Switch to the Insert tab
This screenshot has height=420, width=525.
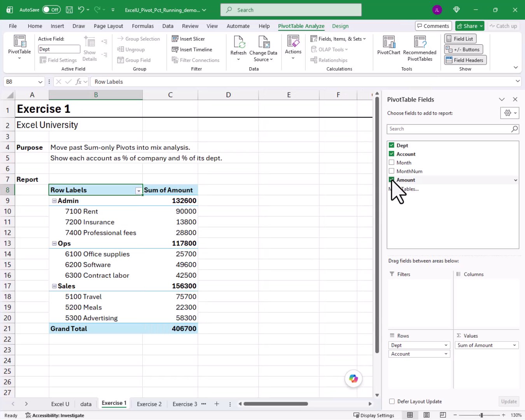coord(57,26)
